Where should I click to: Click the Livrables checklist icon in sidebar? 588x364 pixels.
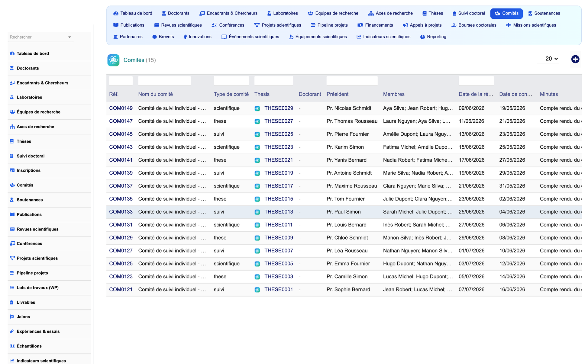11,302
